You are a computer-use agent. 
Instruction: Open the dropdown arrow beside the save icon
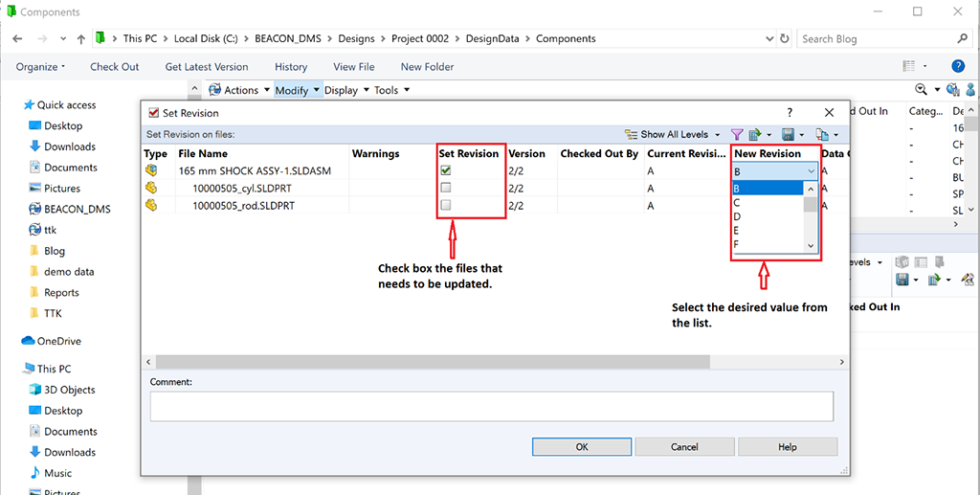(802, 135)
